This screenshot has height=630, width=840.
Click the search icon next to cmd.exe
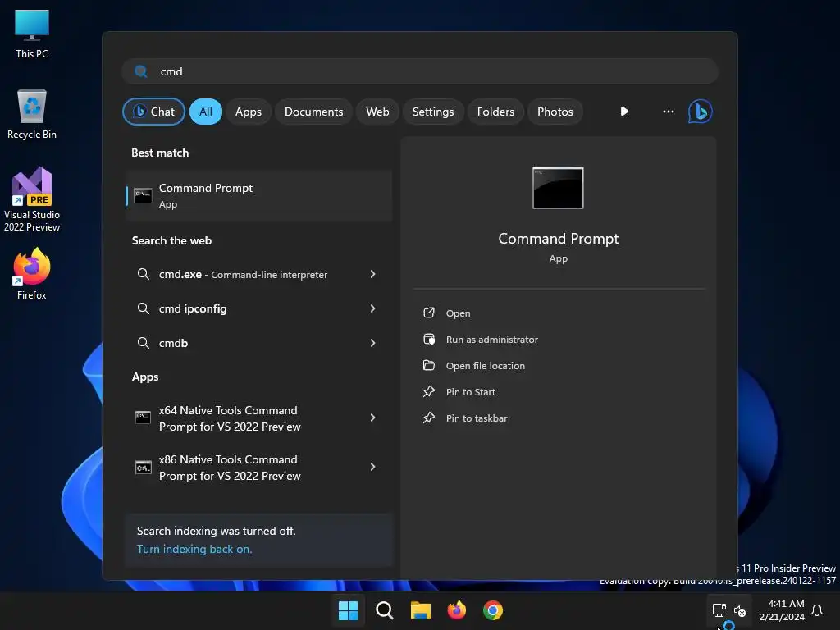pos(143,274)
